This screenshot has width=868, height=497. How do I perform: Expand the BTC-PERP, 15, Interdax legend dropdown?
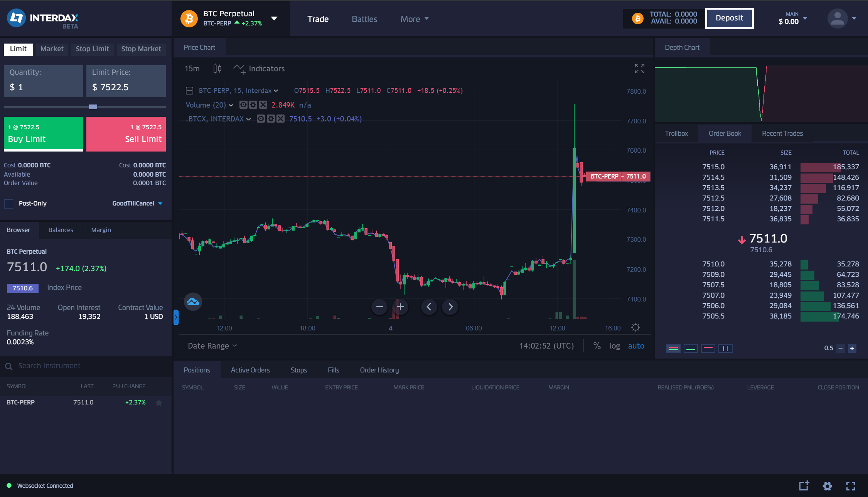click(276, 91)
